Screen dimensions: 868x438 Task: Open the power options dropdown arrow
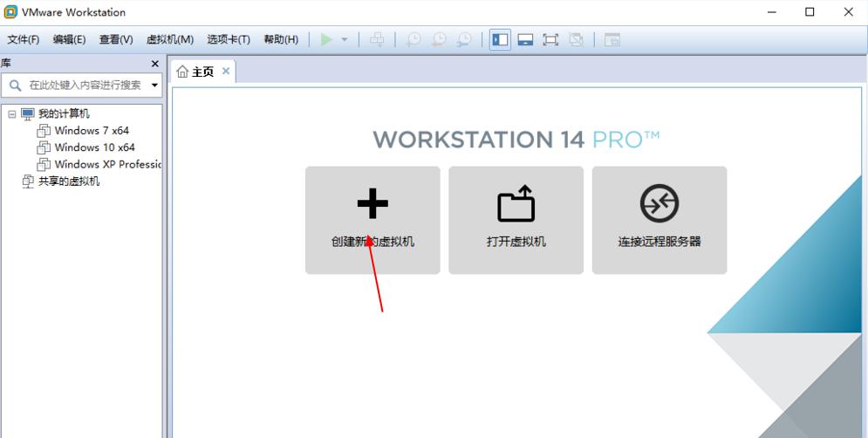pyautogui.click(x=345, y=39)
